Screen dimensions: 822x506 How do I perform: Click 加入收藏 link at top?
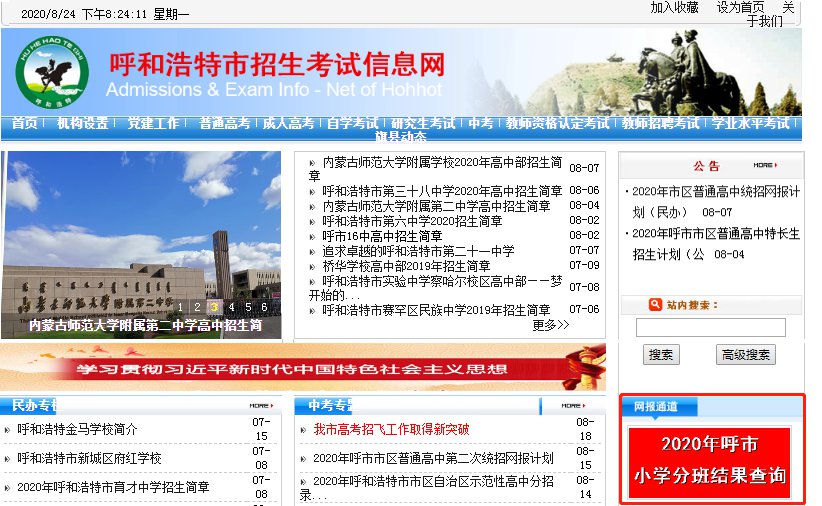coord(674,7)
